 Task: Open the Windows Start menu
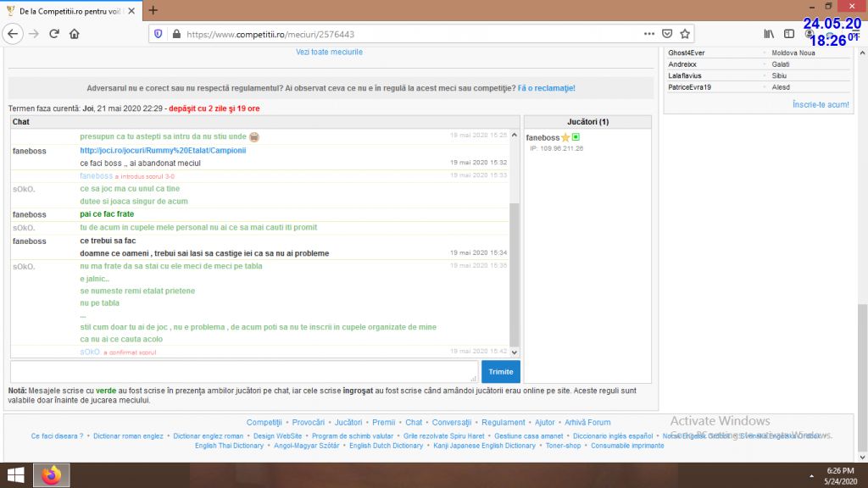(x=15, y=475)
